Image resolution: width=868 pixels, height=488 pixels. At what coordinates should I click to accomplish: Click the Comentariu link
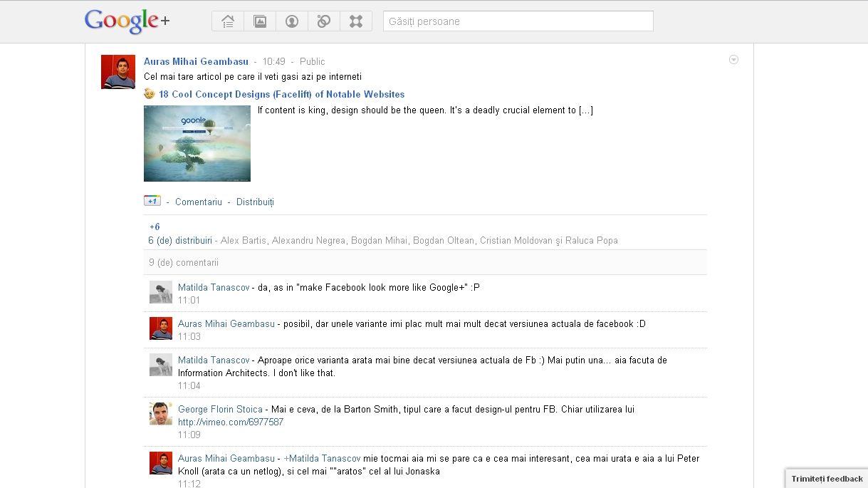pyautogui.click(x=199, y=202)
